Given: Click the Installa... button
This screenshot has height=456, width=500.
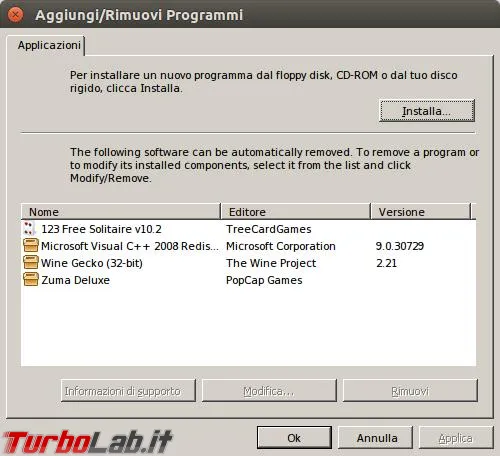Looking at the screenshot, I should pos(427,111).
